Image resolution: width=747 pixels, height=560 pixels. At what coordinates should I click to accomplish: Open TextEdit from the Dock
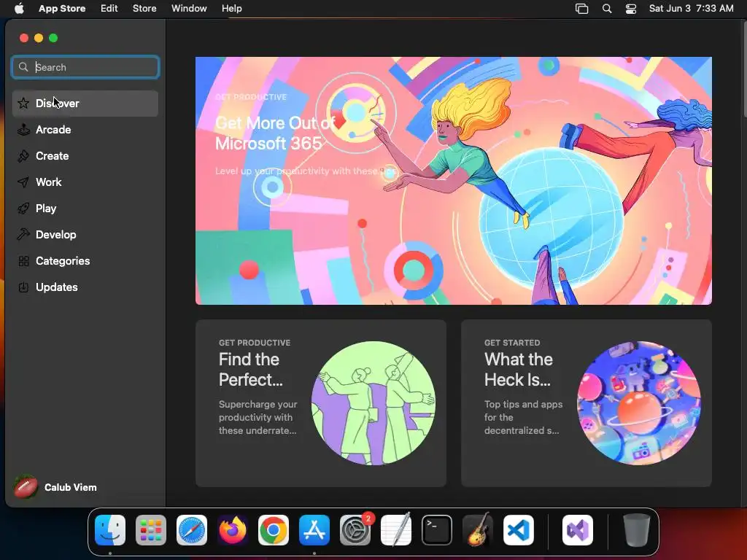tap(396, 530)
